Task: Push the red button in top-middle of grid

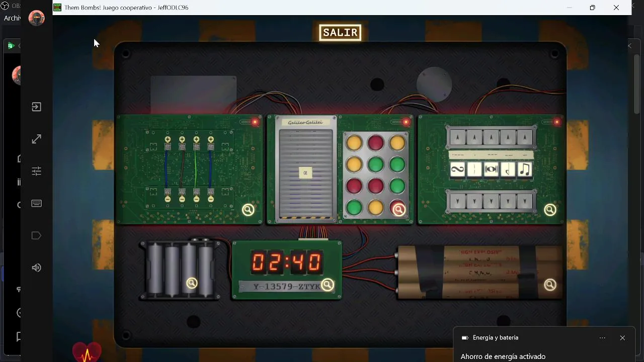Action: (376, 142)
